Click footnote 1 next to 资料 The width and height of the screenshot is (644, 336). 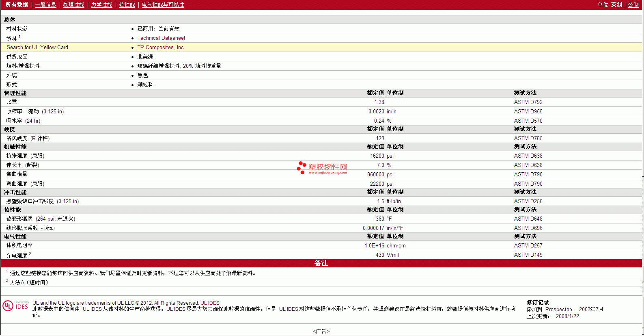pyautogui.click(x=19, y=37)
